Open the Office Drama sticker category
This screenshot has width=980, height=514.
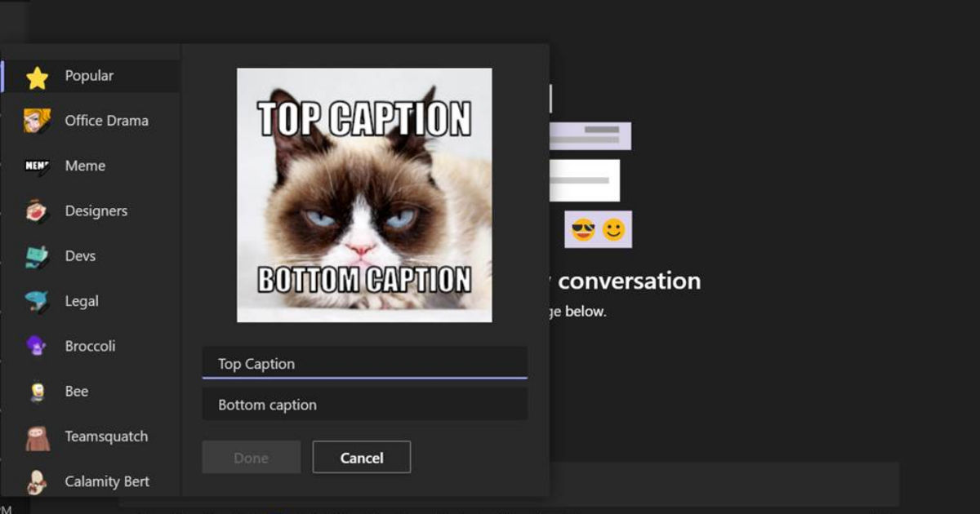pos(91,121)
